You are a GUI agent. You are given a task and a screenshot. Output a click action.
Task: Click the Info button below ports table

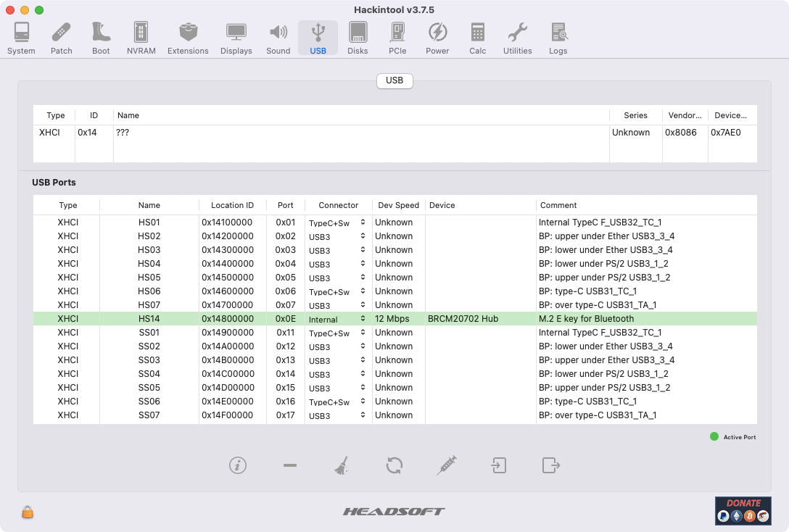[238, 465]
